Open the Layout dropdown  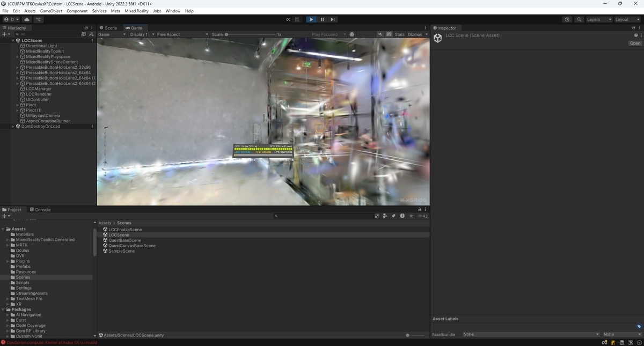tap(627, 19)
